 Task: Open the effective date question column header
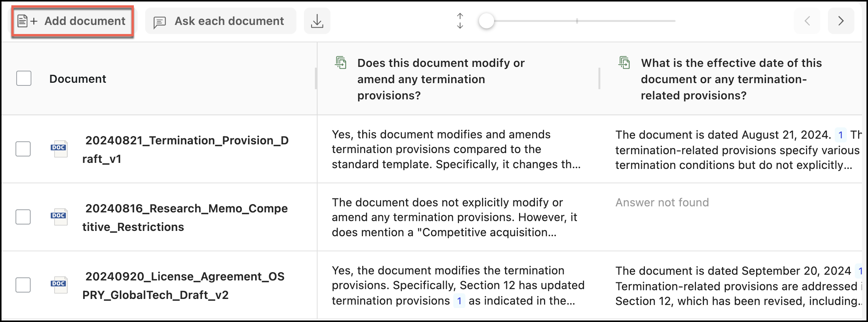point(731,79)
